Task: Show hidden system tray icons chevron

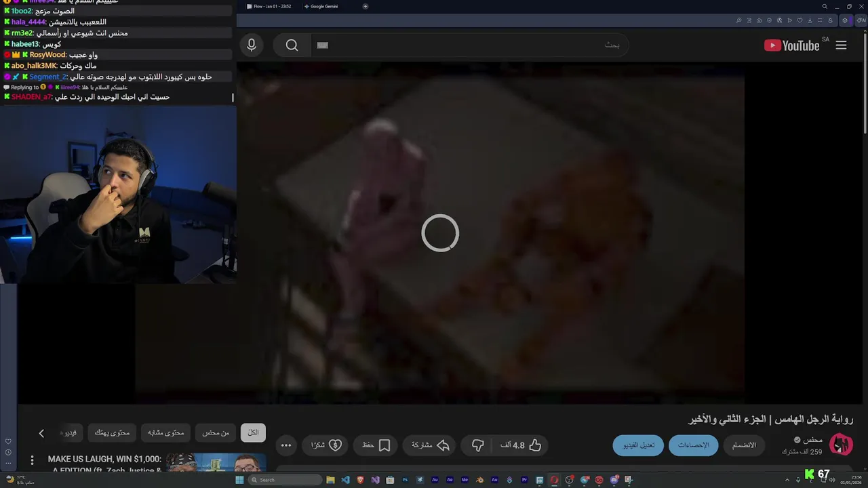Action: coord(787,480)
